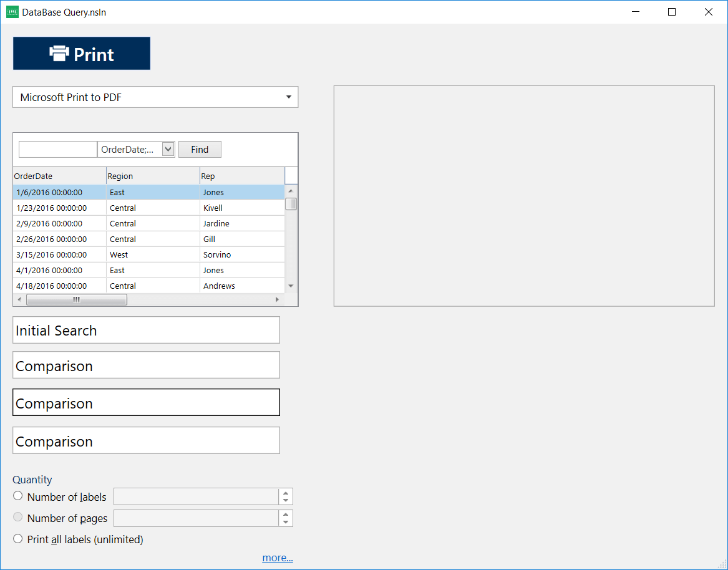
Task: Click the Print button with printer icon
Action: tap(82, 54)
